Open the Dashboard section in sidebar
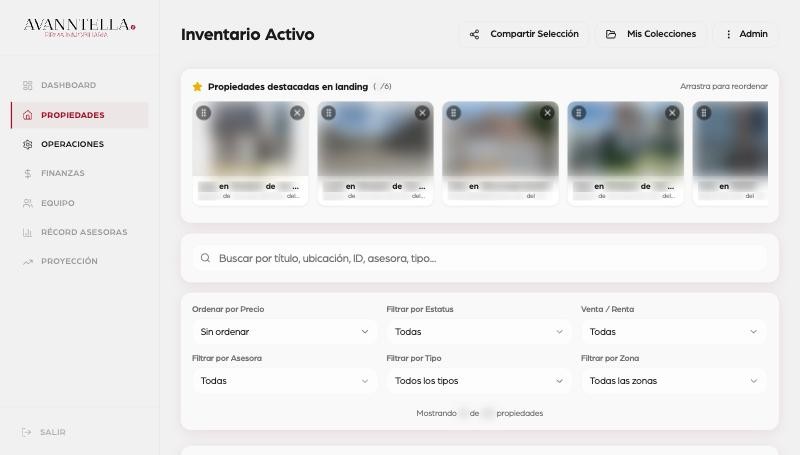Viewport: 800px width, 455px height. 80,85
